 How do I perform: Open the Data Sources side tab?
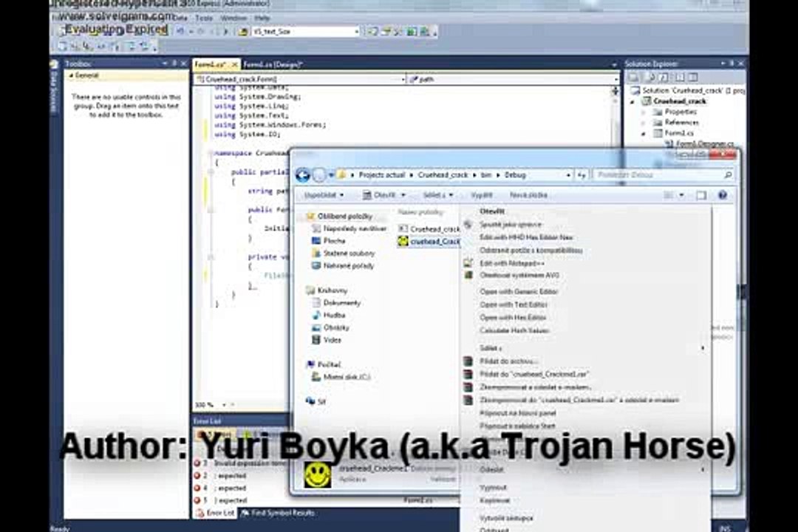coord(55,86)
